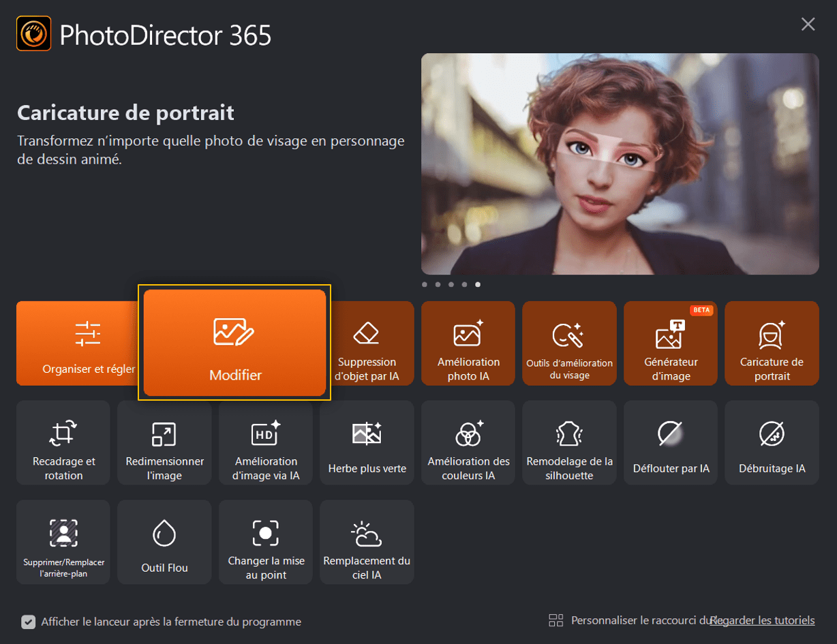837x644 pixels.
Task: Open Outils d'amélioration du visage
Action: (569, 343)
